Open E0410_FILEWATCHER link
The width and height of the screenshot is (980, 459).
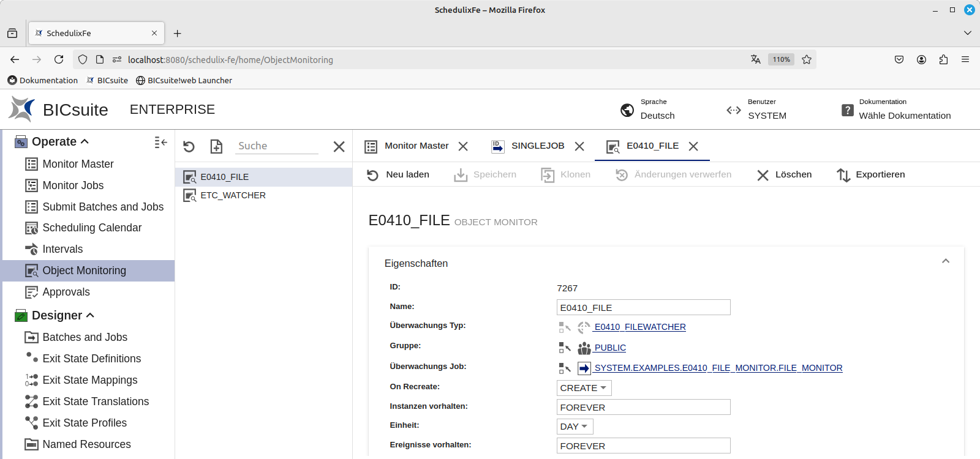pos(640,327)
